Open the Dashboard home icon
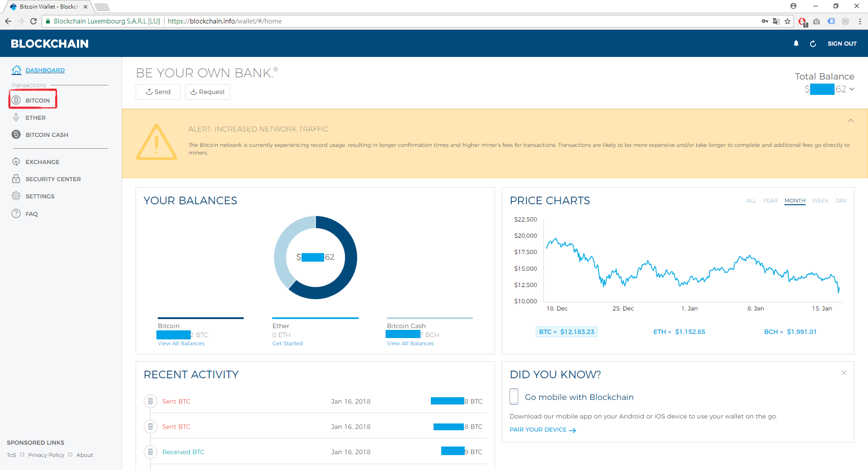The height and width of the screenshot is (470, 868). coord(17,70)
